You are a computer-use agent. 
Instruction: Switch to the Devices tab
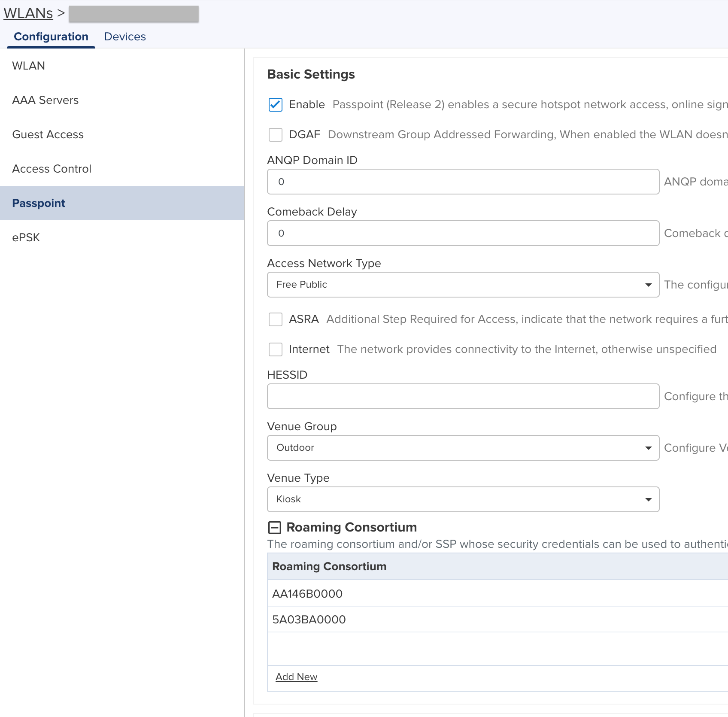(x=125, y=36)
